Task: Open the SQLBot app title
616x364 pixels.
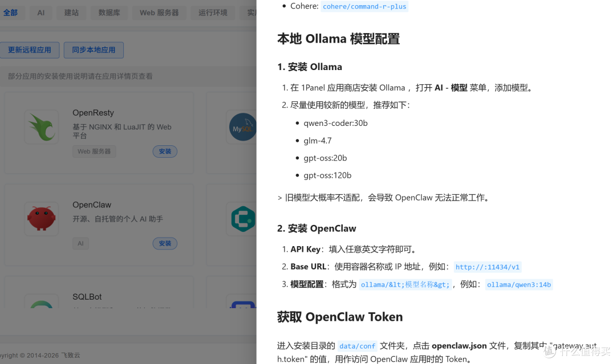Action: pos(87,297)
